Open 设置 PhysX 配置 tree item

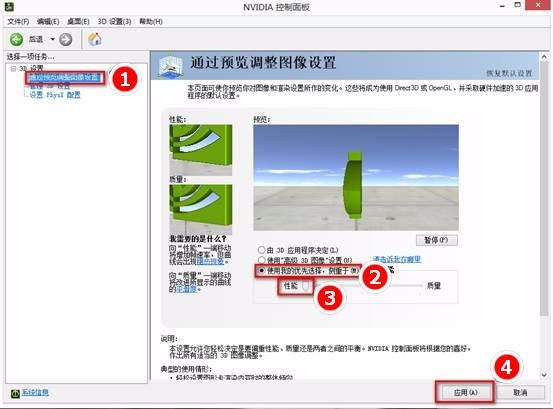click(55, 95)
